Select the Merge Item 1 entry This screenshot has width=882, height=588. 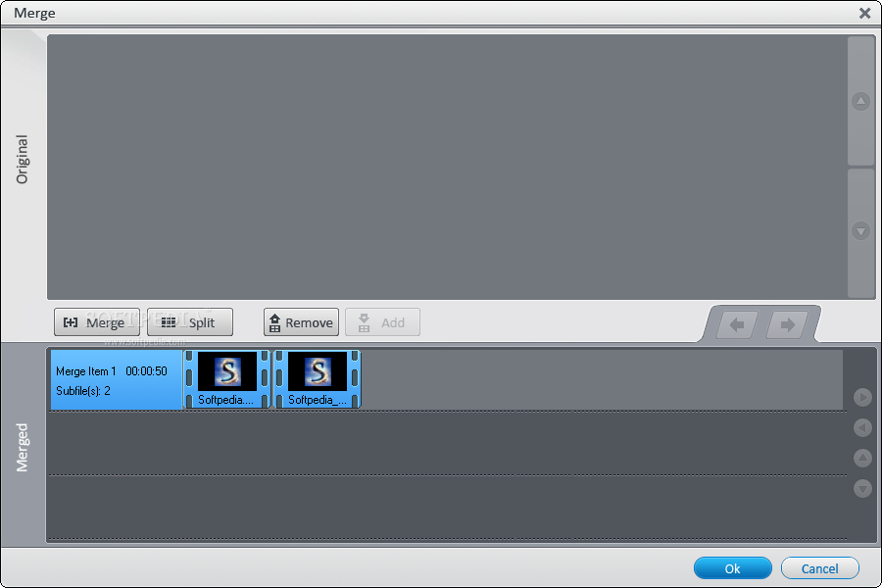click(117, 379)
